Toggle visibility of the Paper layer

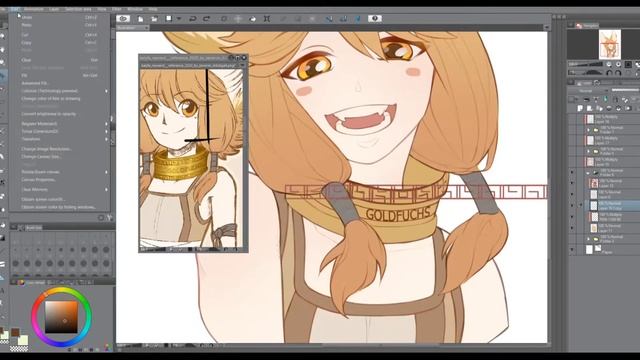click(x=572, y=249)
